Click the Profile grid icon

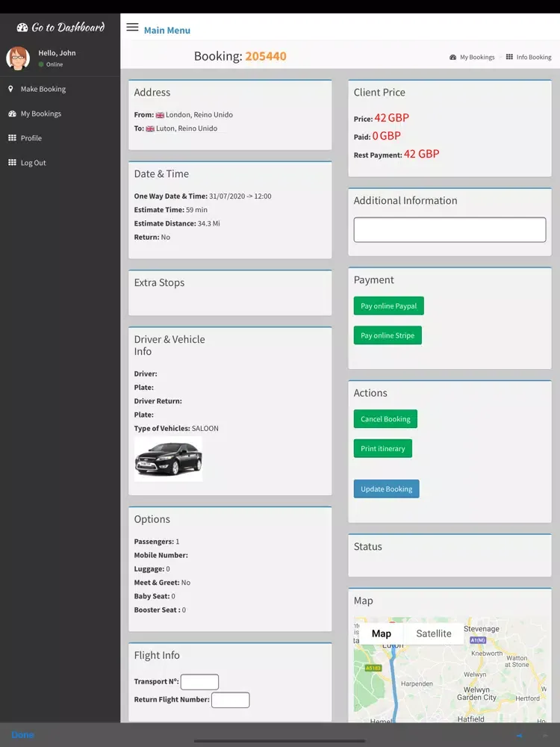tap(13, 137)
